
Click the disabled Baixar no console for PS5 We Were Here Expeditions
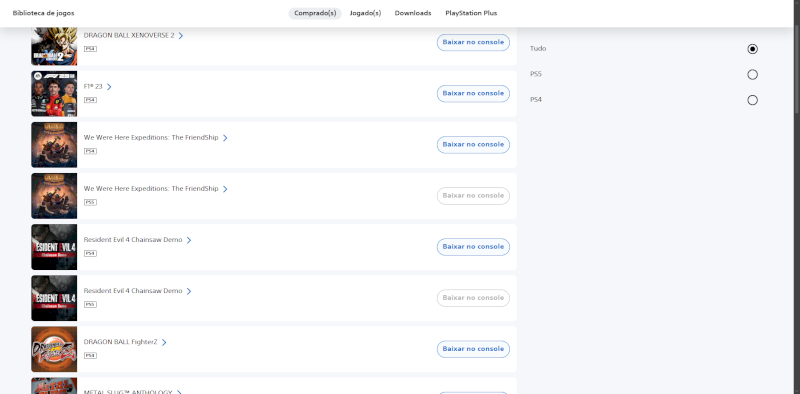point(473,195)
